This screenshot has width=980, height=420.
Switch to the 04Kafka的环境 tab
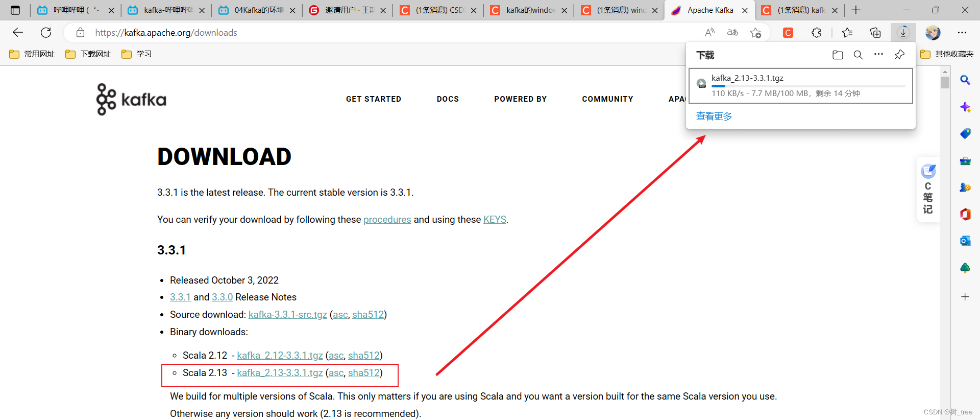click(257, 10)
